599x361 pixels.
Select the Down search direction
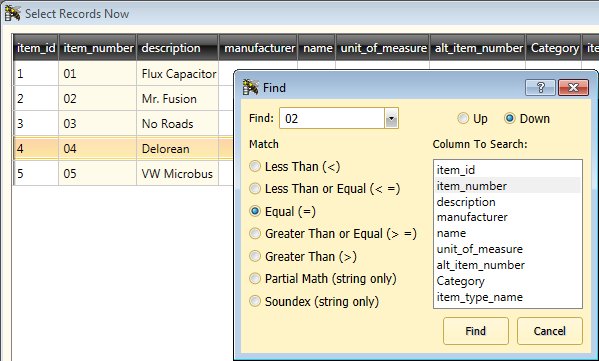pos(527,118)
